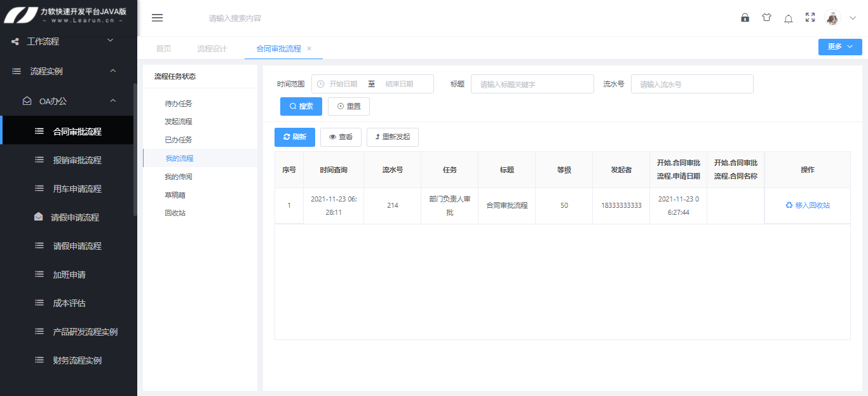Viewport: 868px width, 396px height.
Task: Click the 查看 view icon button
Action: tap(341, 137)
